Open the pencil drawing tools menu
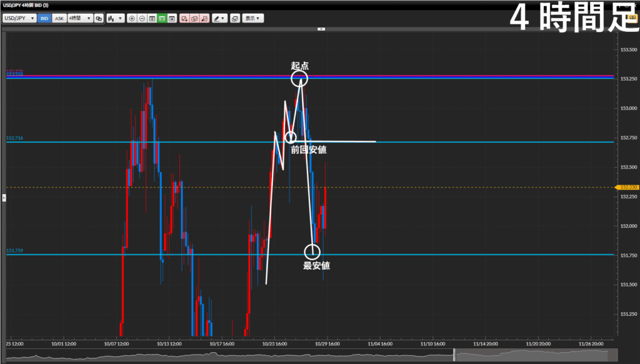The width and height of the screenshot is (640, 364). pos(219,19)
